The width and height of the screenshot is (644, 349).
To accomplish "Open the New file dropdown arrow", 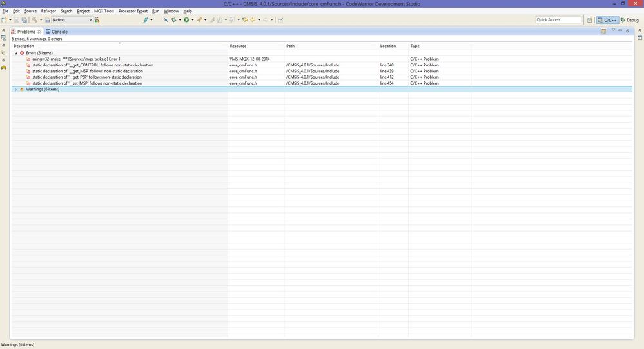I will (10, 20).
